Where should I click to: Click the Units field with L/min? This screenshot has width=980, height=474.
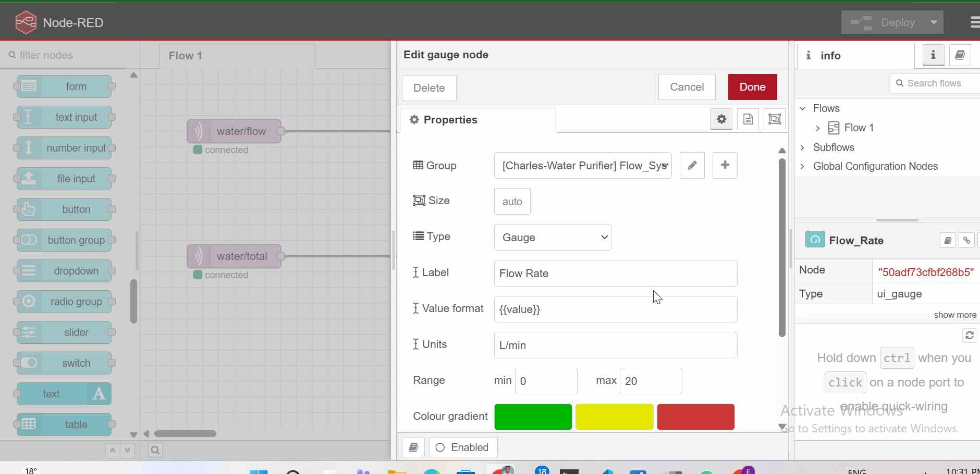(616, 345)
